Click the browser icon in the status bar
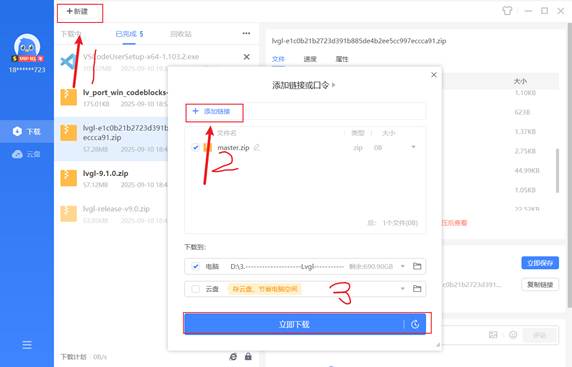The width and height of the screenshot is (572, 367). coord(233,357)
